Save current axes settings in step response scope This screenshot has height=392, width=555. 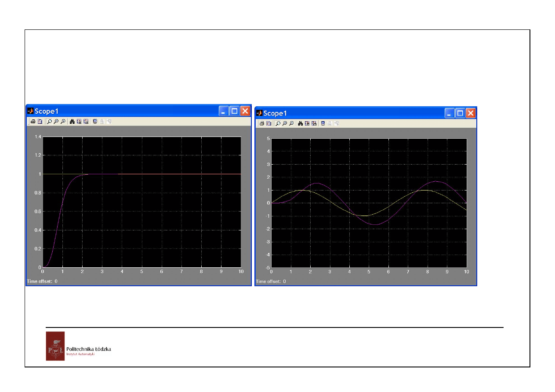click(79, 122)
